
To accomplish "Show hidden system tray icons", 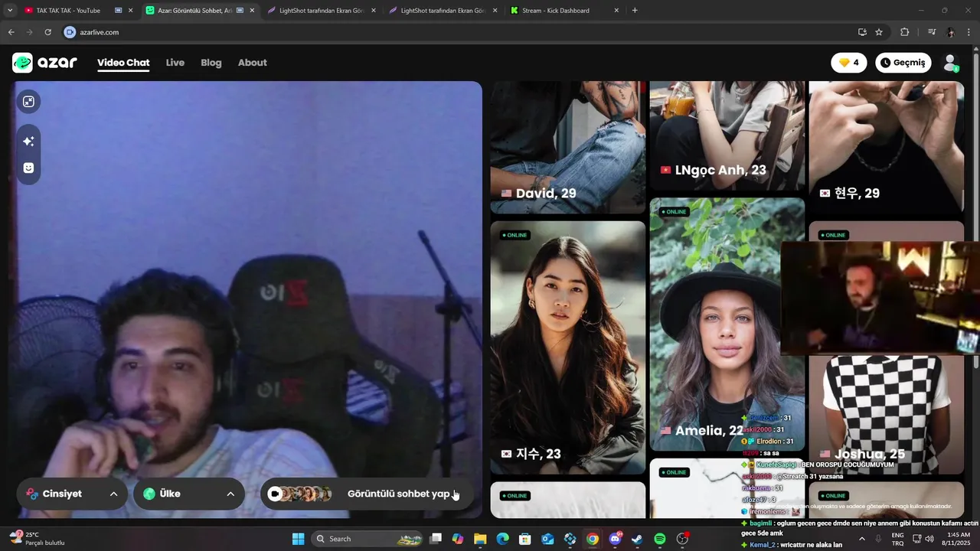I will (862, 539).
